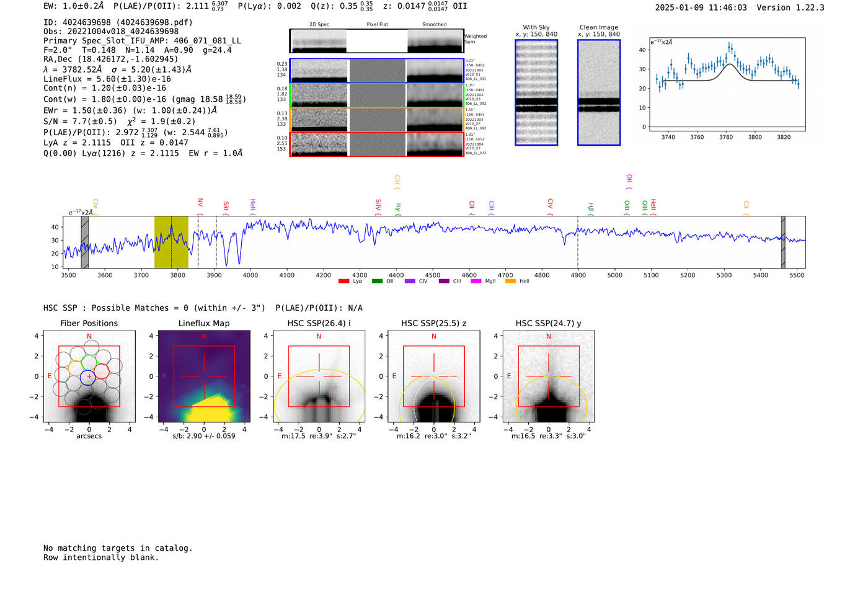Select the red-bordered 2D spectrum row
This screenshot has height=591, width=868.
point(377,144)
